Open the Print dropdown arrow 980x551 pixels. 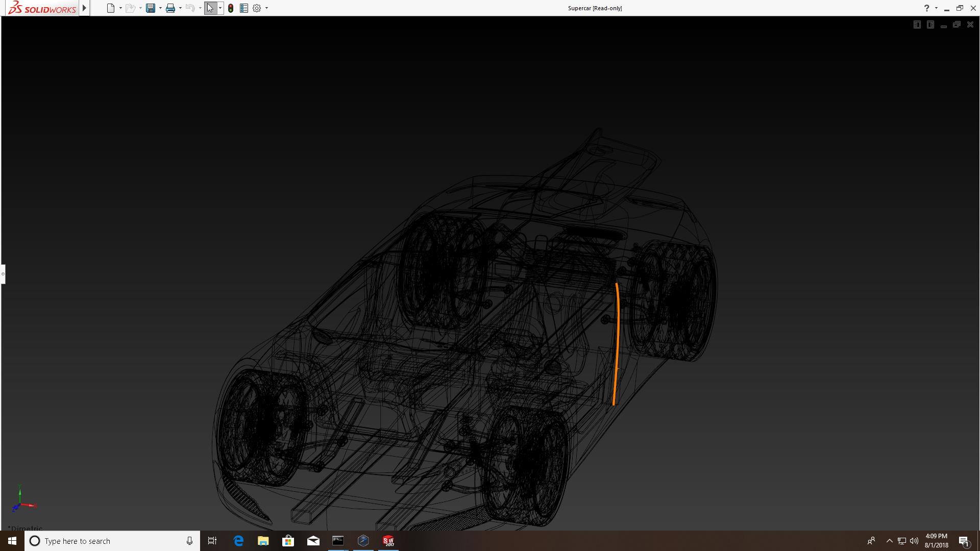(x=180, y=8)
